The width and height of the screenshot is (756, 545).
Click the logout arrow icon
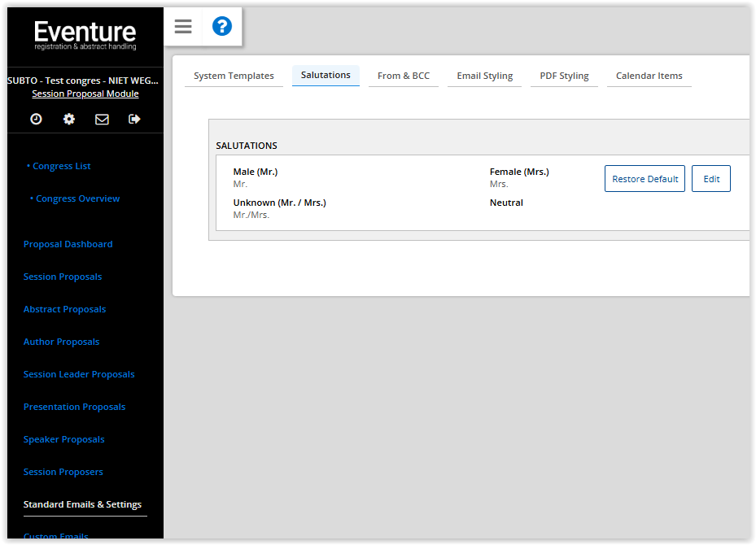[x=135, y=119]
